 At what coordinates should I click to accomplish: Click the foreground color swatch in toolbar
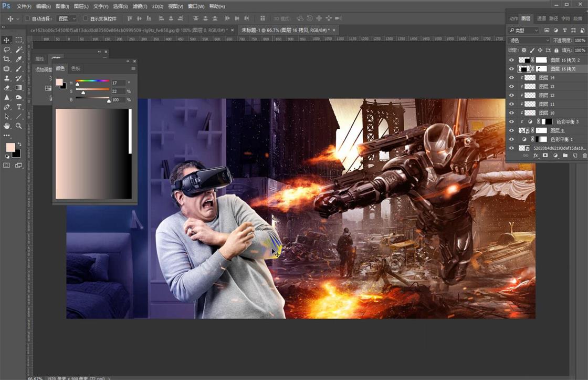[x=10, y=148]
